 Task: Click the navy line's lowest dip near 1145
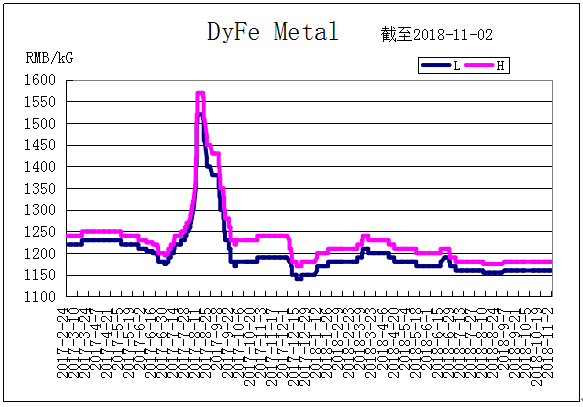(x=299, y=278)
